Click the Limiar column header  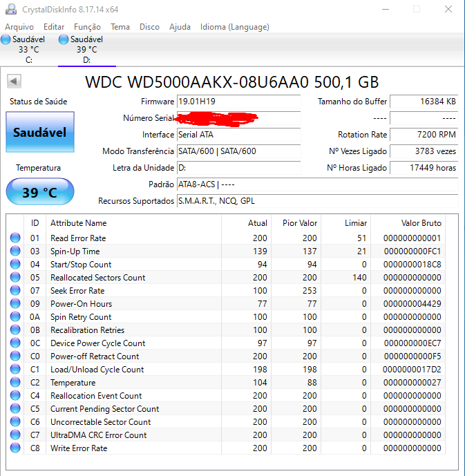(346, 223)
